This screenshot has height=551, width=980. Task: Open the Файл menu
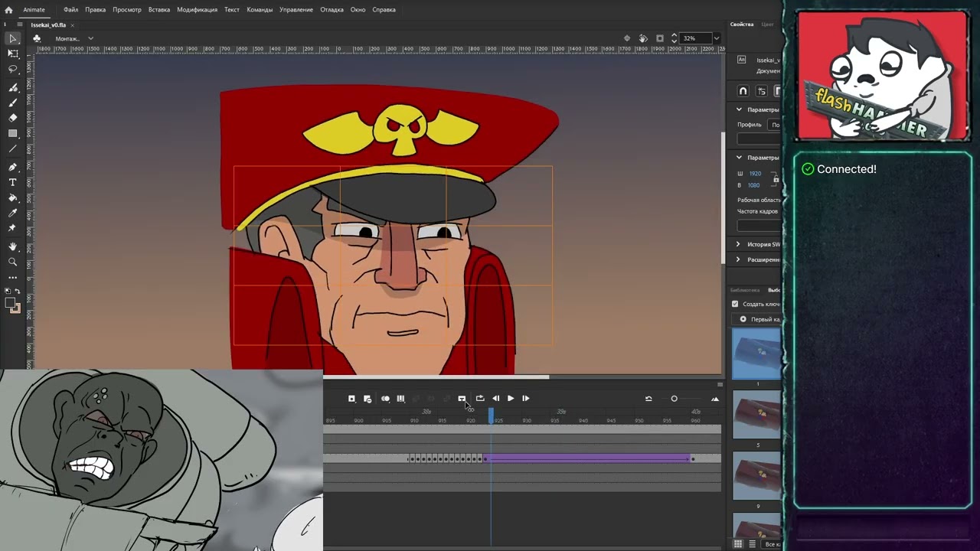click(x=70, y=10)
